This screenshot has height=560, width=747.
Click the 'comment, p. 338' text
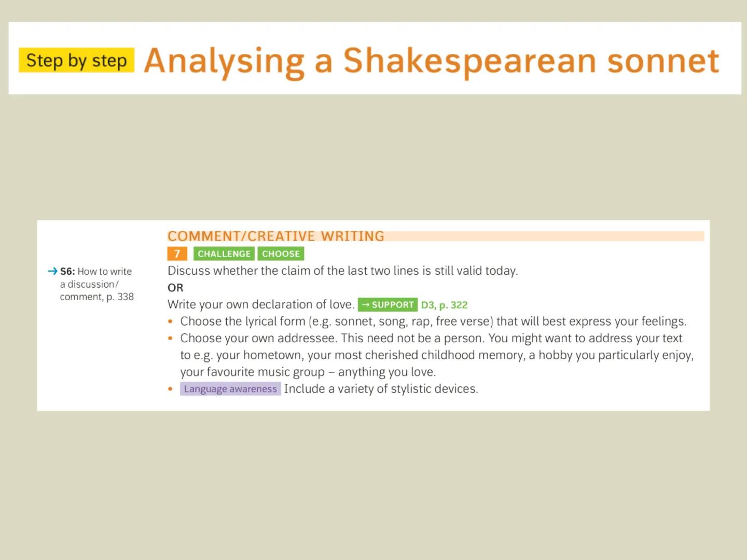pos(97,297)
